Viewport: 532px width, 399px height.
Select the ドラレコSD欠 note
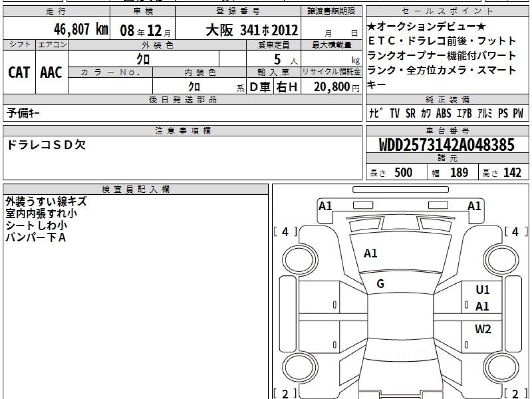[46, 145]
